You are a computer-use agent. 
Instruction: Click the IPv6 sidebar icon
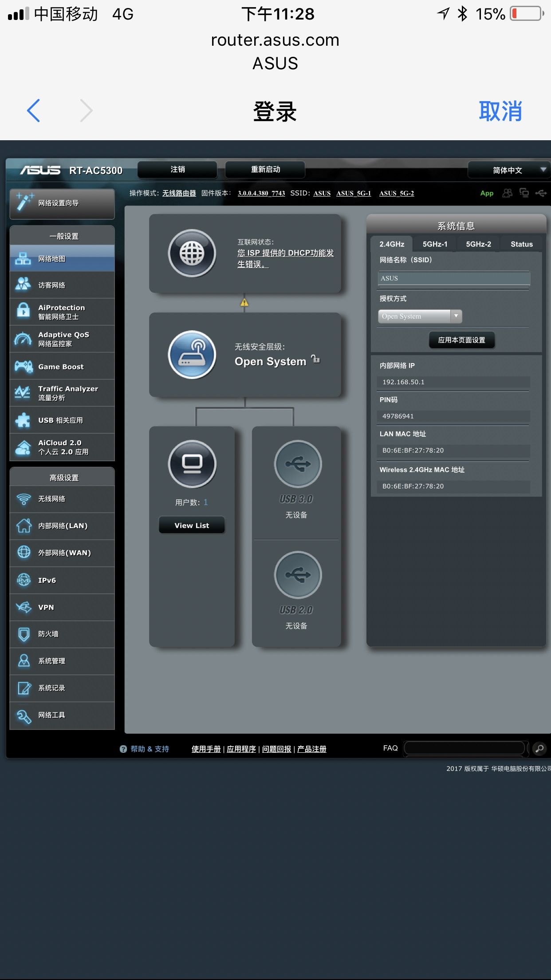[x=24, y=580]
